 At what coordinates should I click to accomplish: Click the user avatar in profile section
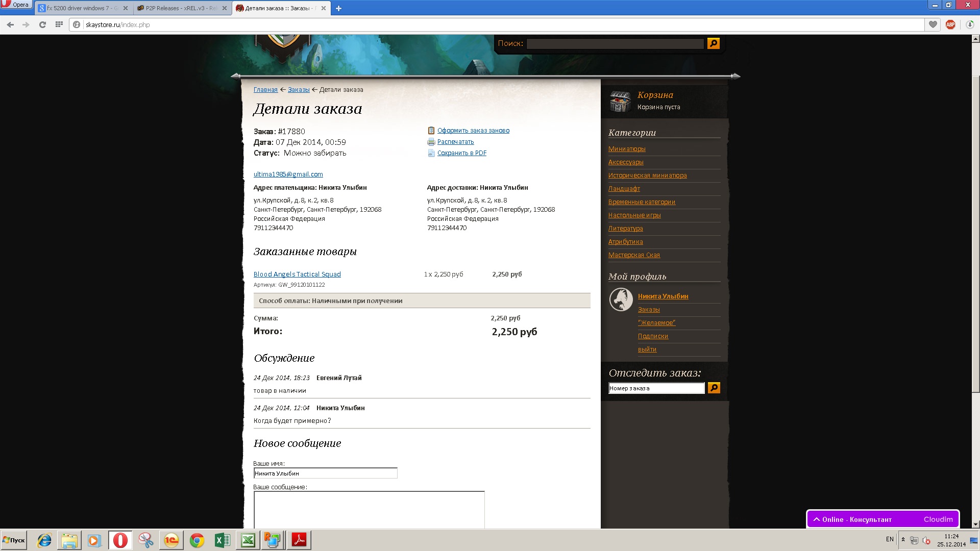[621, 299]
